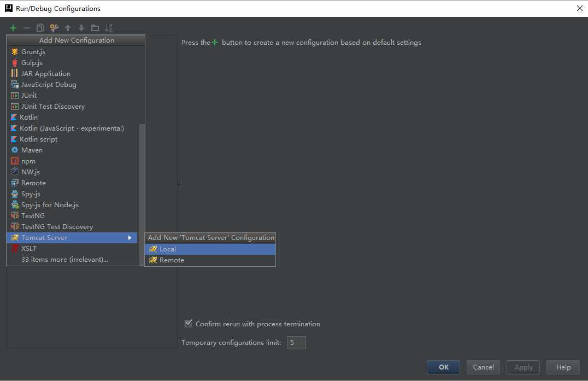Click the Cancel button
Image resolution: width=588 pixels, height=381 pixels.
click(483, 367)
